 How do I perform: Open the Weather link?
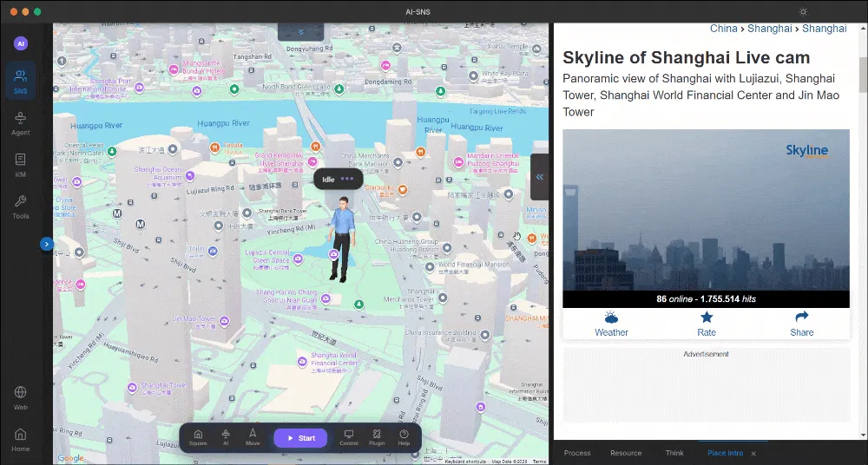coord(611,324)
